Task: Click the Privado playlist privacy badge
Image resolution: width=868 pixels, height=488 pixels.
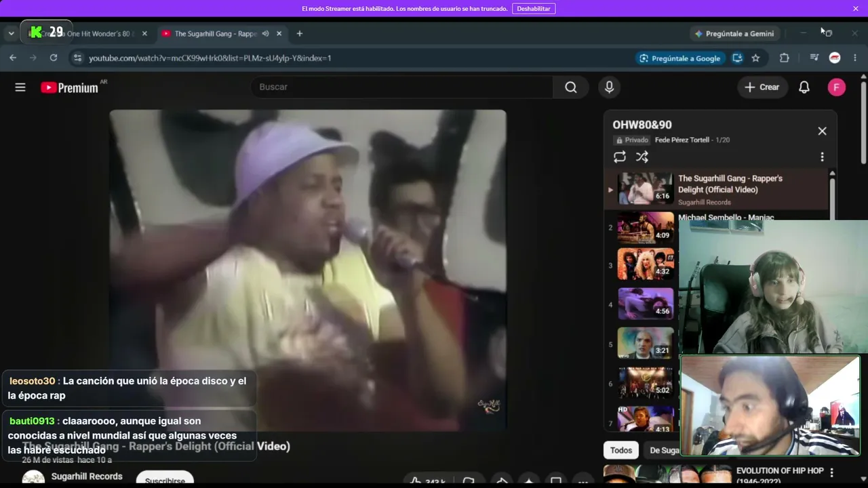Action: click(632, 140)
